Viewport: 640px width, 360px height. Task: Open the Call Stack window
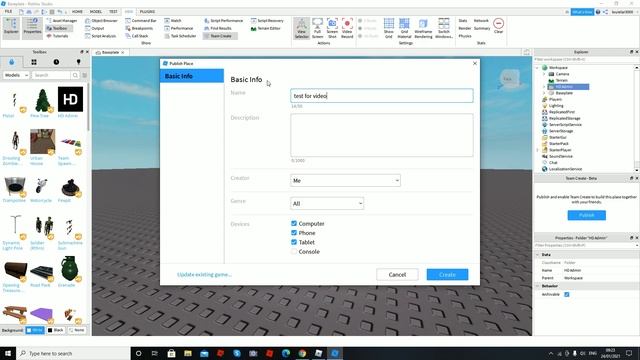[x=137, y=36]
